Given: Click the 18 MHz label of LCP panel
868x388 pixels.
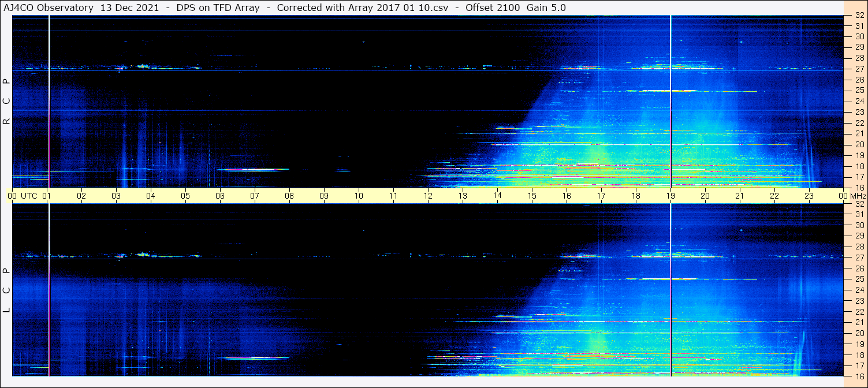Looking at the screenshot, I should pyautogui.click(x=859, y=355).
